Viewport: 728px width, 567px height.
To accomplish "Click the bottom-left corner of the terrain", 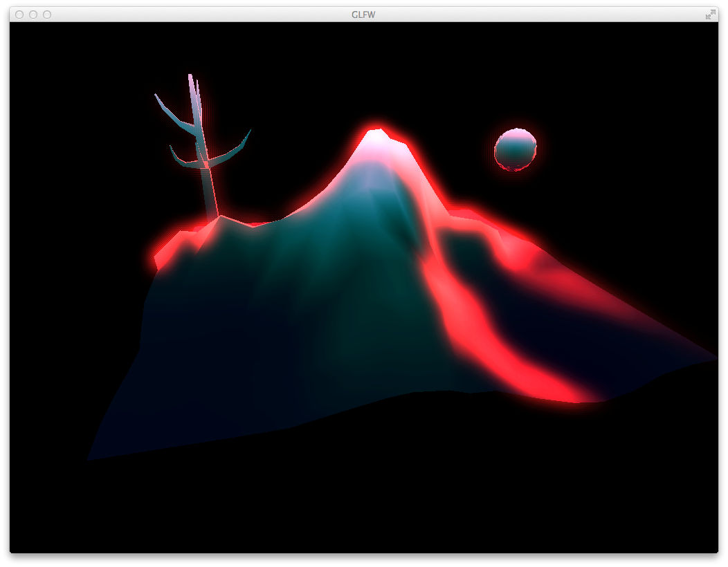I will (x=90, y=458).
